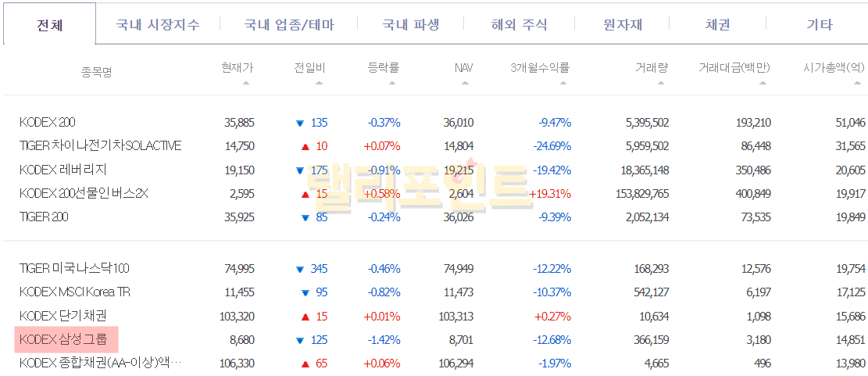Viewport: 868px width, 376px height.
Task: Go to the 국내 파생 tab
Action: click(x=411, y=25)
